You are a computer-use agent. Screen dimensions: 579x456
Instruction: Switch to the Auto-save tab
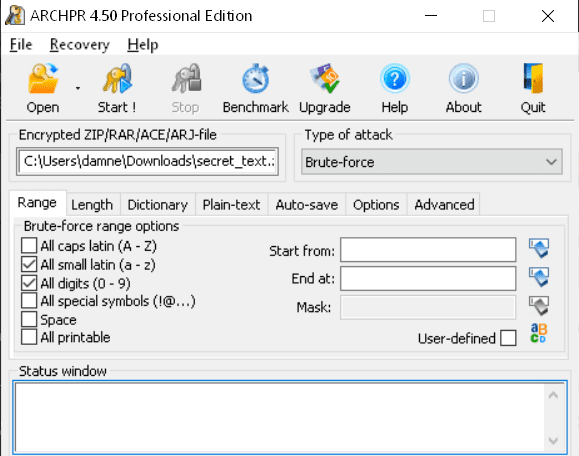pyautogui.click(x=307, y=205)
